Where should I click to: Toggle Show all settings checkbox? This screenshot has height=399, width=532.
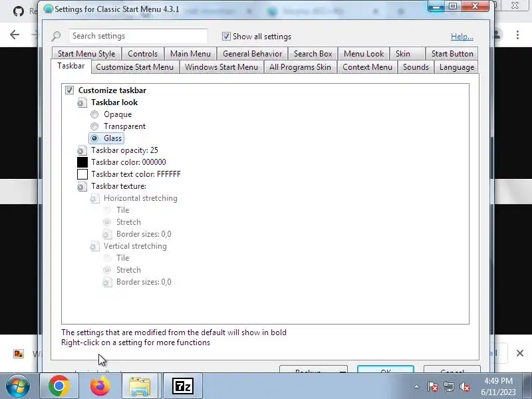[x=226, y=37]
